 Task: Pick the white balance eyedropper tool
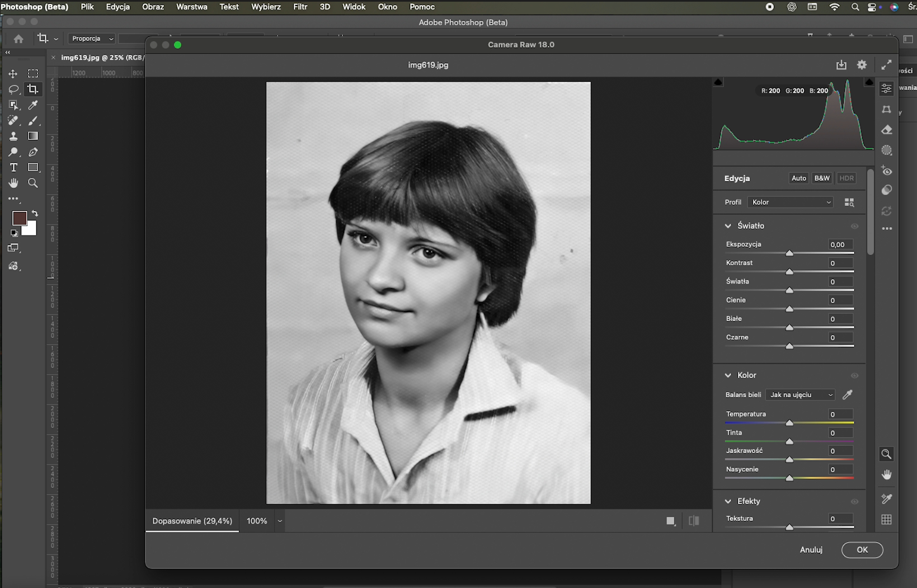point(848,394)
